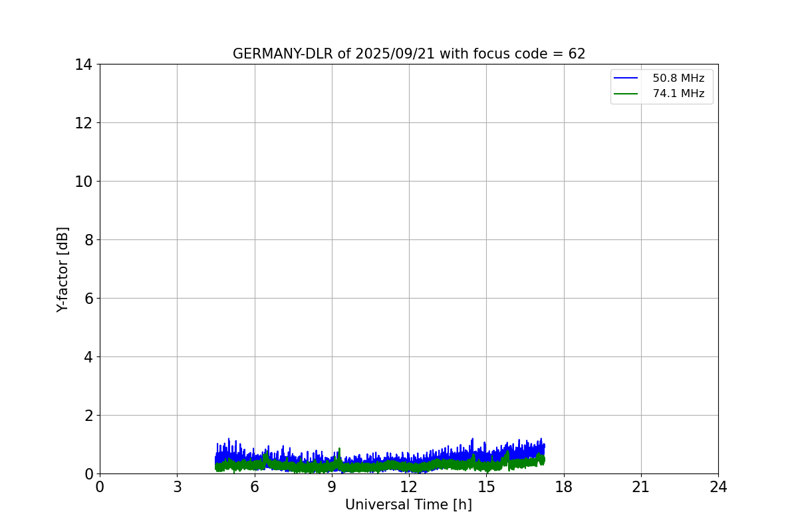Click the x-axis tick label 18
The image size is (798, 532).
(564, 487)
